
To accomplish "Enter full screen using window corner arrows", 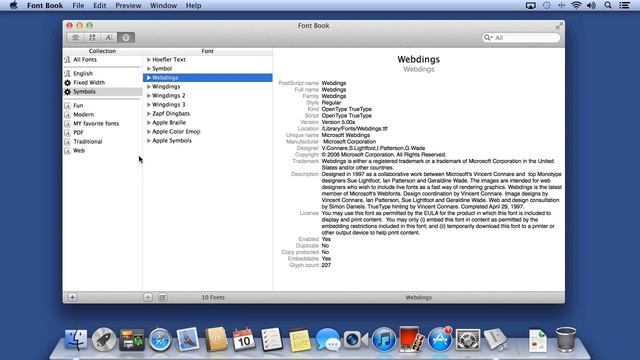I will click(x=559, y=26).
